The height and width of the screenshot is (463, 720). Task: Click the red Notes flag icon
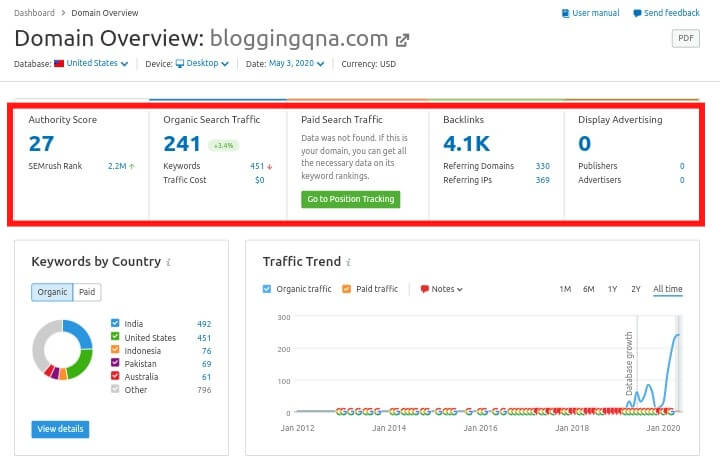[424, 289]
